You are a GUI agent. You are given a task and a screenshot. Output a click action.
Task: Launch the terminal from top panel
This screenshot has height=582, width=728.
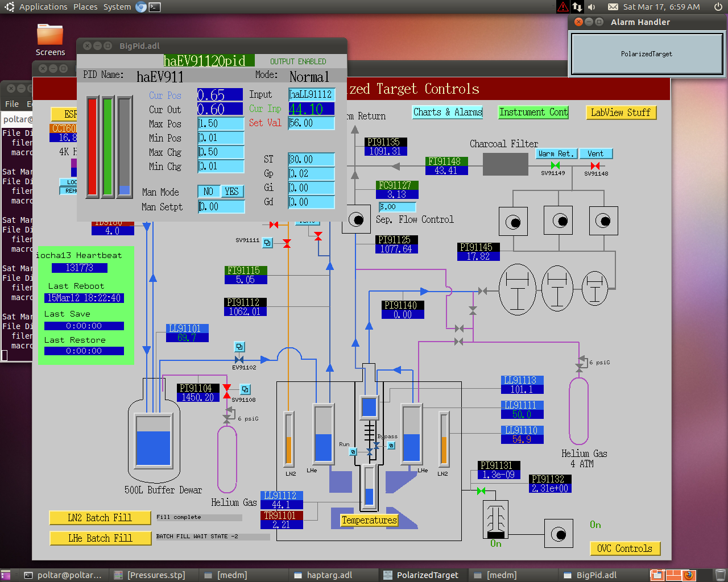point(155,7)
